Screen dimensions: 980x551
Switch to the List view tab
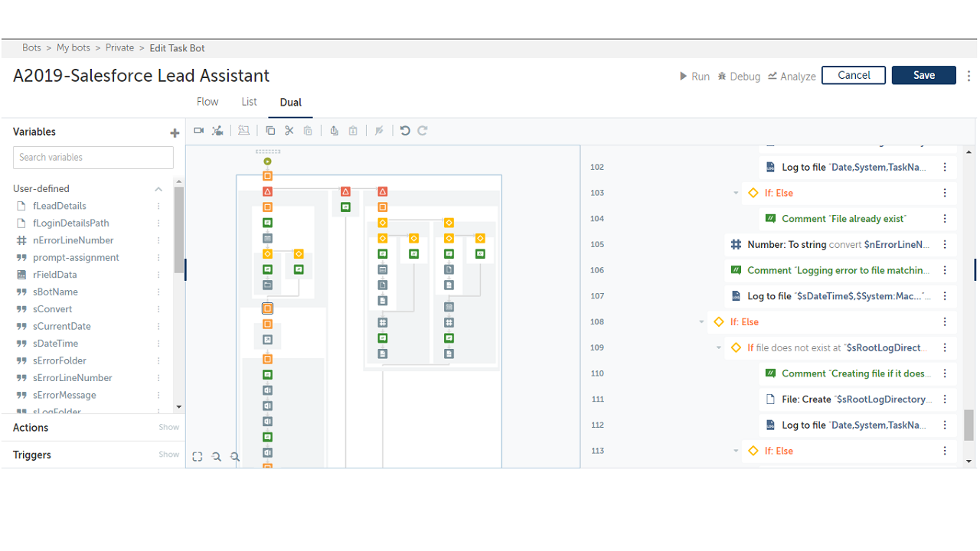pyautogui.click(x=249, y=102)
